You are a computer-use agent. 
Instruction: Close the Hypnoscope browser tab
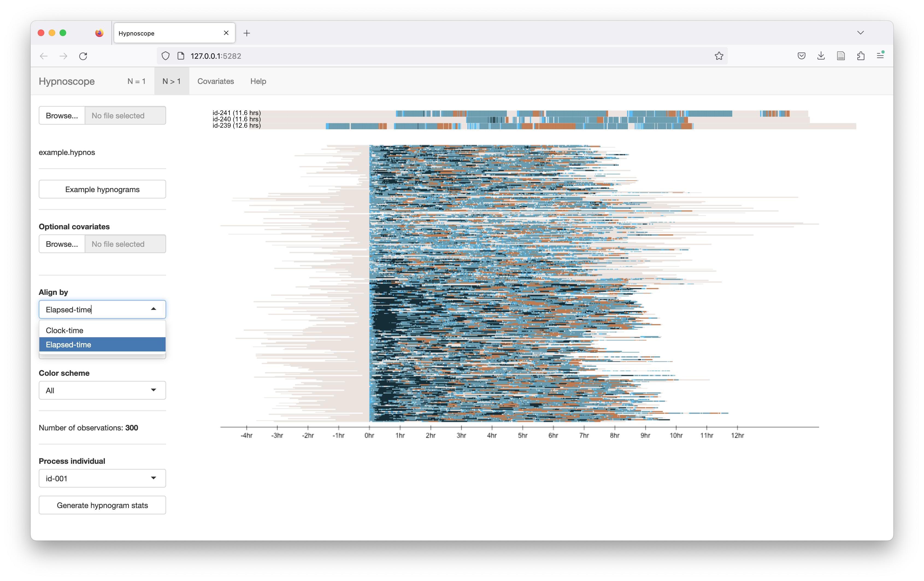[226, 33]
